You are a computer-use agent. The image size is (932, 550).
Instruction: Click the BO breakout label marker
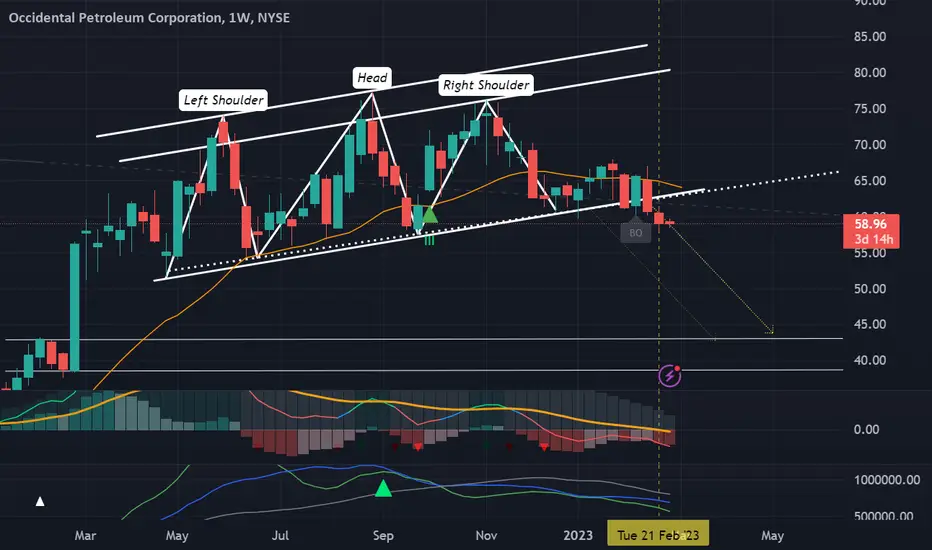pos(636,232)
